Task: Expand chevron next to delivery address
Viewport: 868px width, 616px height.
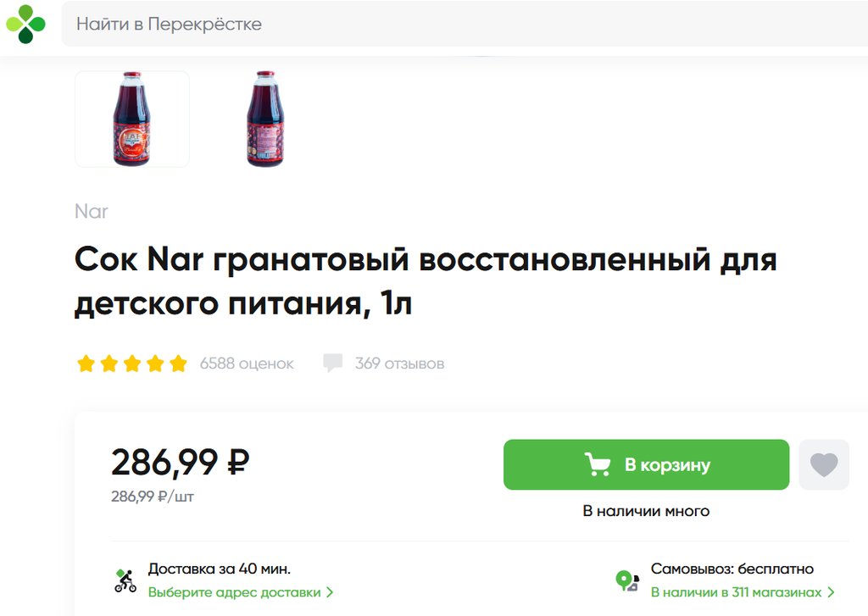Action: [x=330, y=592]
